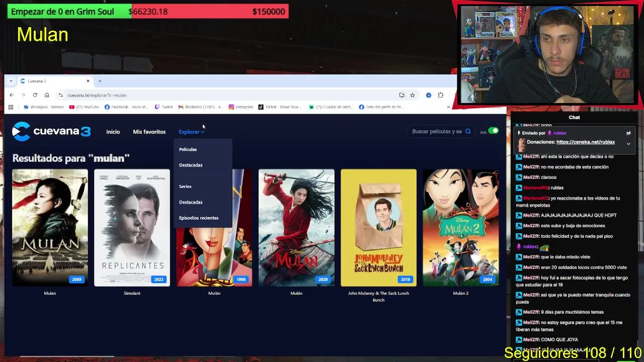Open the tab search chevron
Image resolution: width=644 pixels, height=362 pixels.
pos(11,81)
